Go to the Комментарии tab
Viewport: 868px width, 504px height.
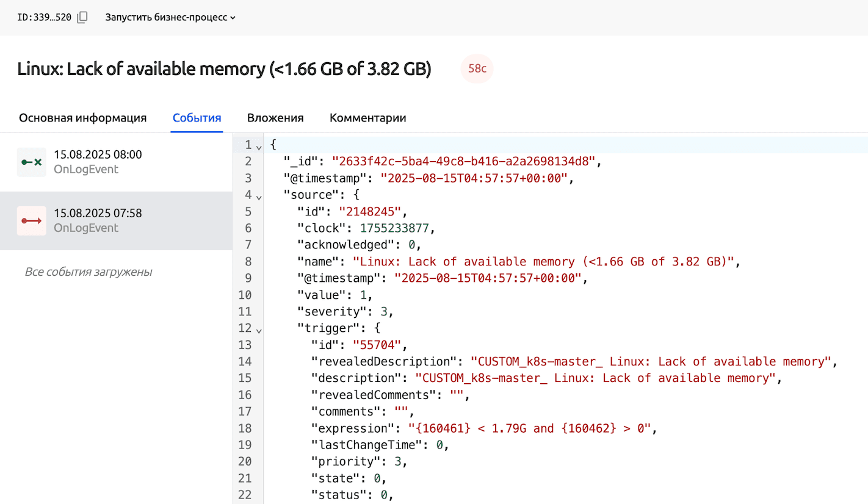(x=367, y=118)
